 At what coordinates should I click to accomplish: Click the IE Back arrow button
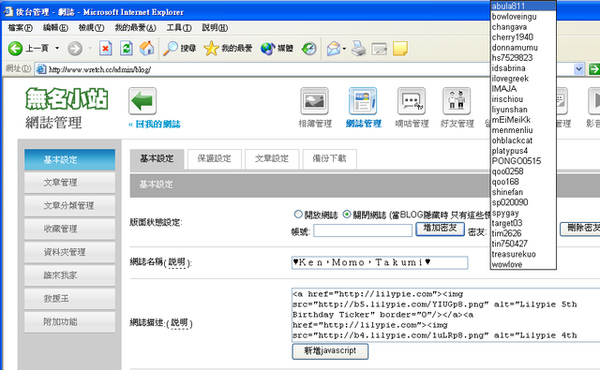point(16,48)
